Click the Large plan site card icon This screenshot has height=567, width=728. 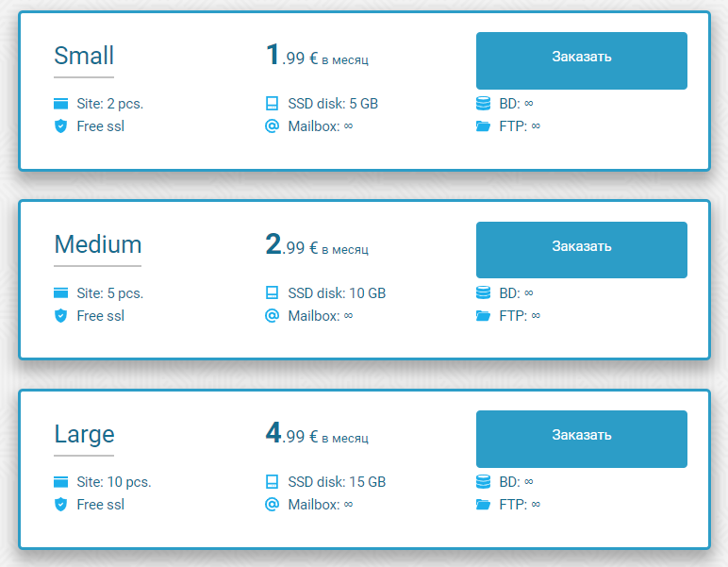click(61, 482)
